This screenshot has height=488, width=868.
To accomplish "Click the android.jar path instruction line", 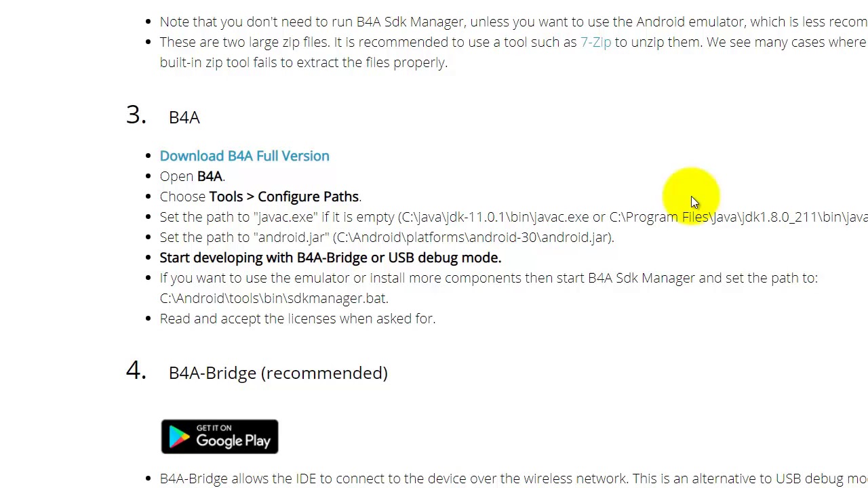I will pyautogui.click(x=387, y=237).
